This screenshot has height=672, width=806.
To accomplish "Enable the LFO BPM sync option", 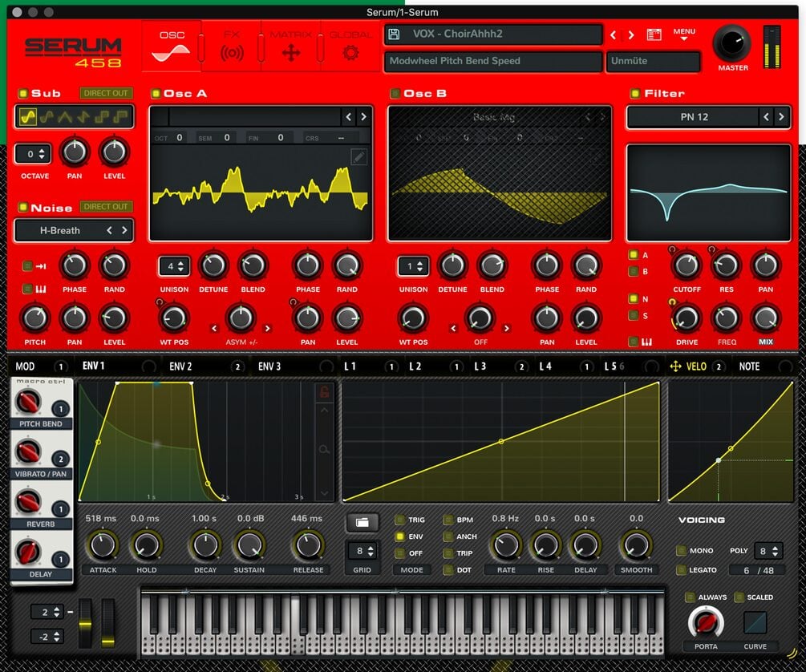I will pos(448,520).
